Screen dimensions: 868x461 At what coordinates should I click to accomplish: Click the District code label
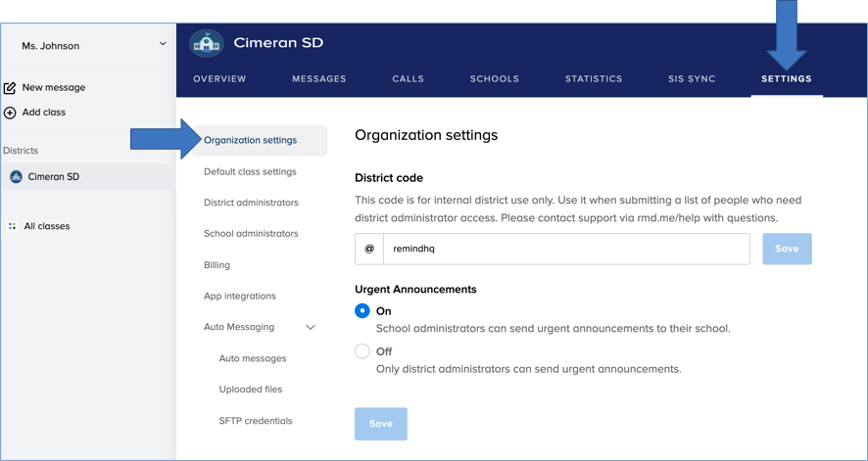[x=389, y=178]
